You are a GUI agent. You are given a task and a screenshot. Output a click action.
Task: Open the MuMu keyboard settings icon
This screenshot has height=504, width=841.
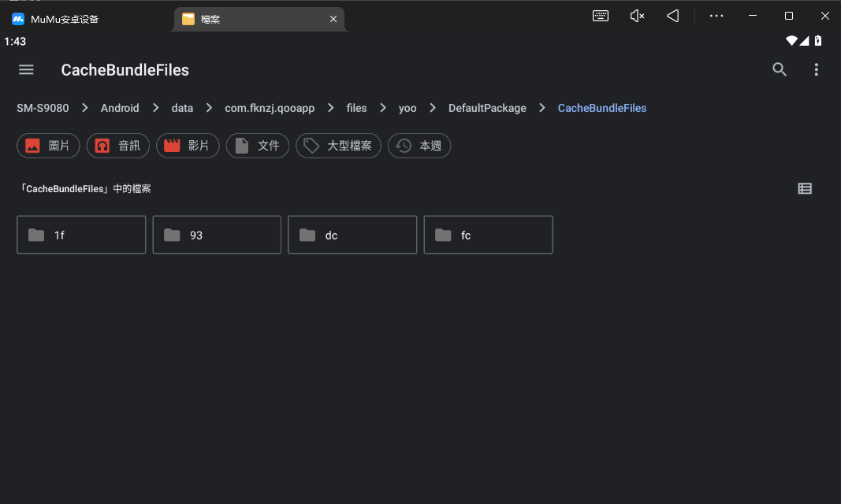600,16
